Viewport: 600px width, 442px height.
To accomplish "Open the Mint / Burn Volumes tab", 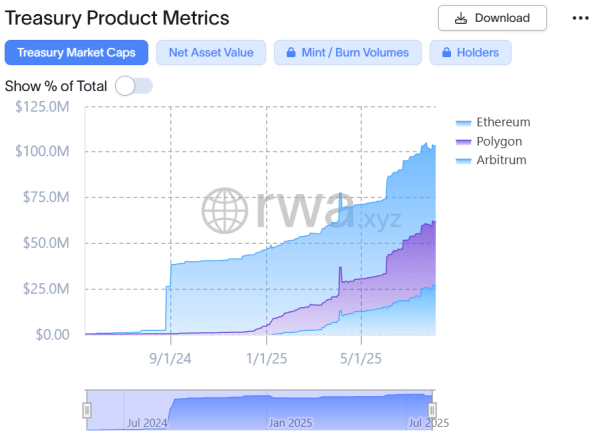I will [347, 53].
